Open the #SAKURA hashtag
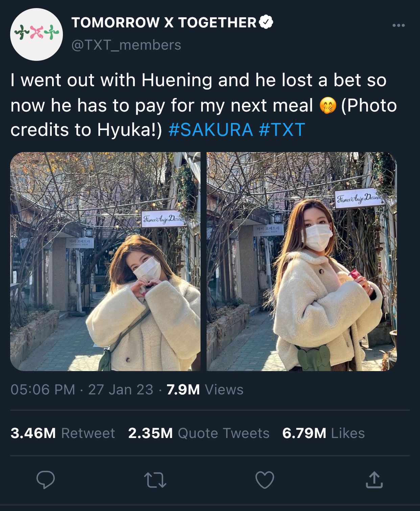This screenshot has width=420, height=511. (210, 130)
